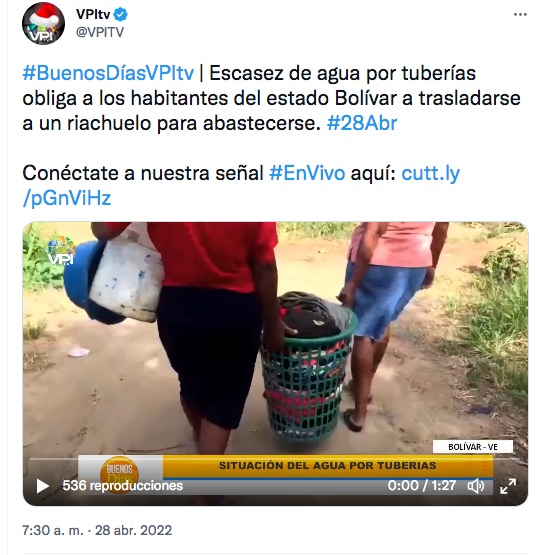The image size is (536, 555).
Task: Open the #EnVivo hashtag
Action: 307,173
